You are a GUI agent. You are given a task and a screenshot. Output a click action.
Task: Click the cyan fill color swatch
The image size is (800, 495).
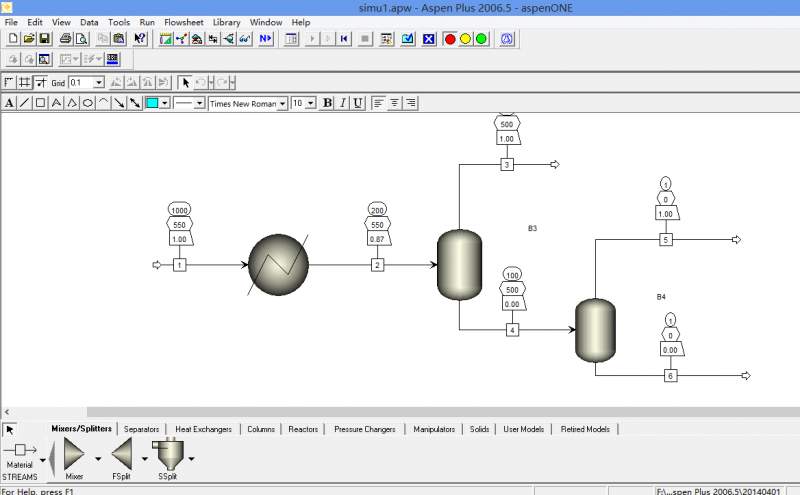tap(152, 103)
